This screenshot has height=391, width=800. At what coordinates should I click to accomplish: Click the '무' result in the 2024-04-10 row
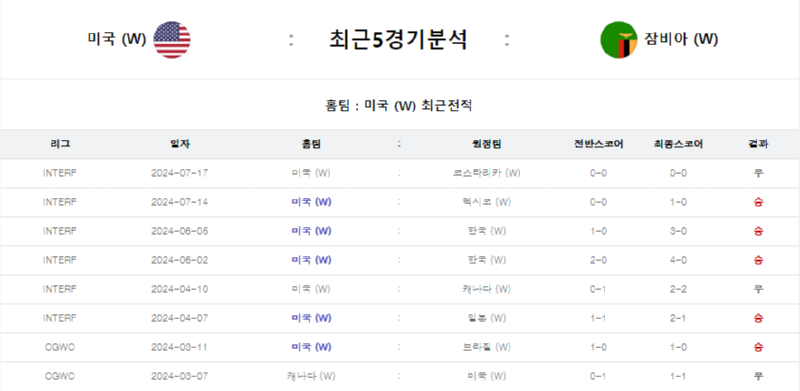point(758,289)
